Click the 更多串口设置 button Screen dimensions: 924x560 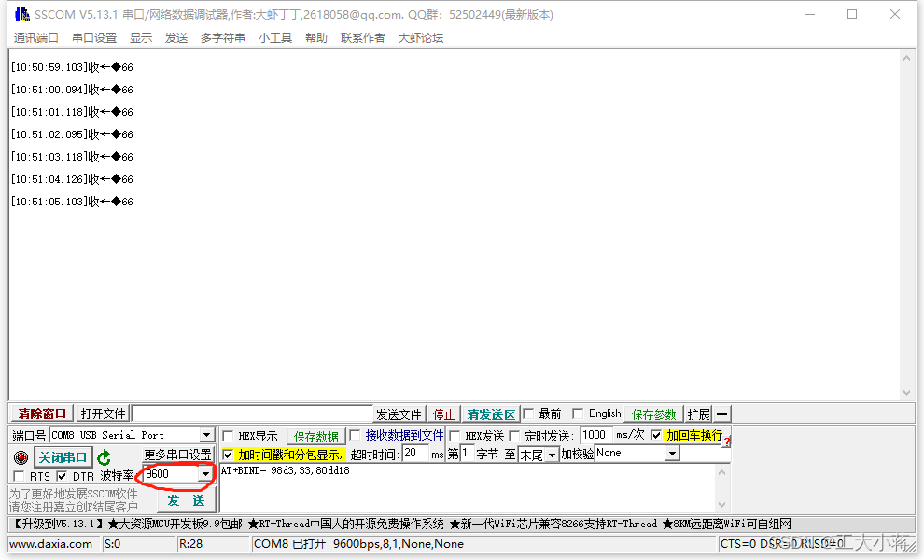[x=177, y=455]
